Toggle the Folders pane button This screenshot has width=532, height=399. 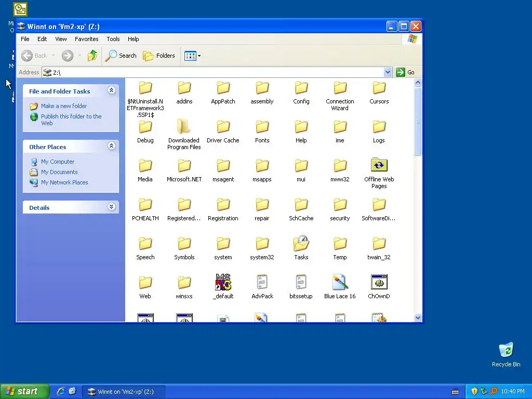coord(159,55)
